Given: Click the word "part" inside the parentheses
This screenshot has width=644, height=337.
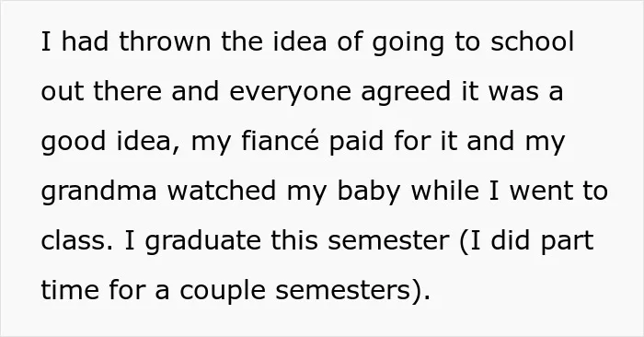Looking at the screenshot, I should pos(568,241).
